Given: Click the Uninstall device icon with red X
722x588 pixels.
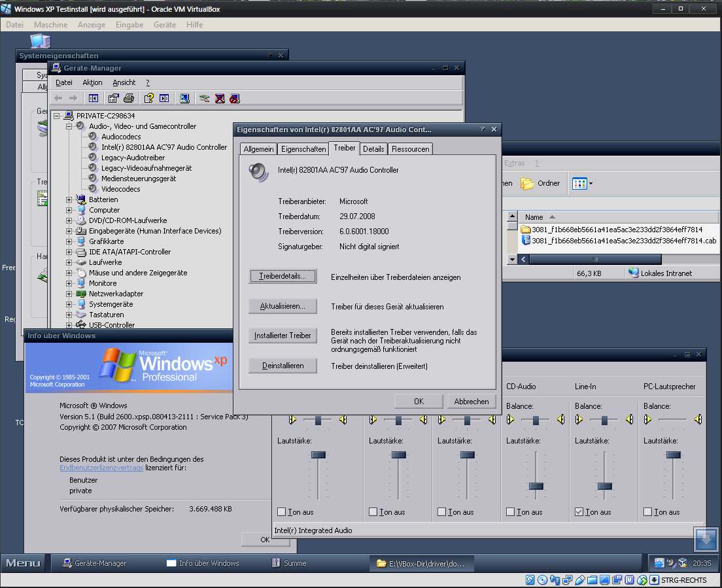Looking at the screenshot, I should [x=220, y=98].
